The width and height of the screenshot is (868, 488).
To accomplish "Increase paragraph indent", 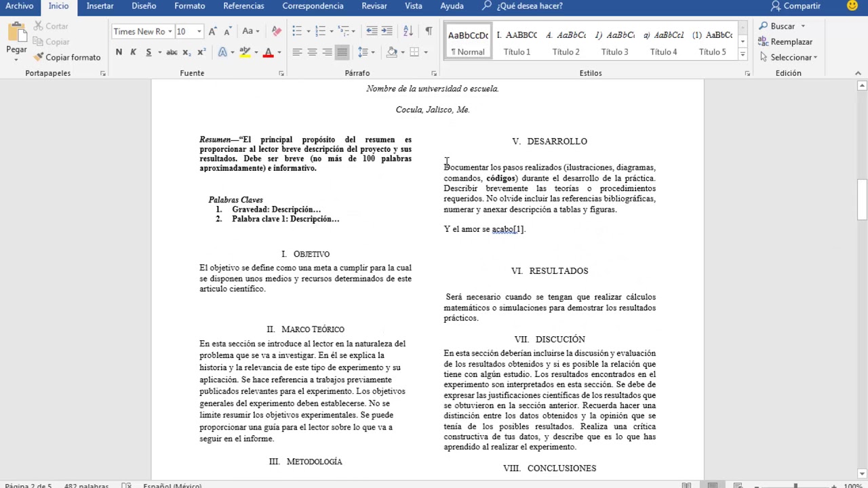I will [387, 31].
